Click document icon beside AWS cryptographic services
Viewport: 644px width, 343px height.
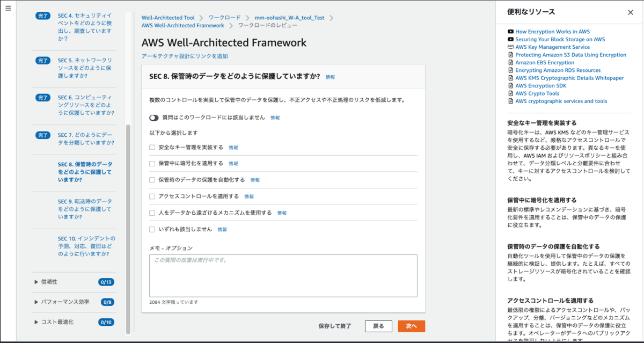tap(510, 101)
